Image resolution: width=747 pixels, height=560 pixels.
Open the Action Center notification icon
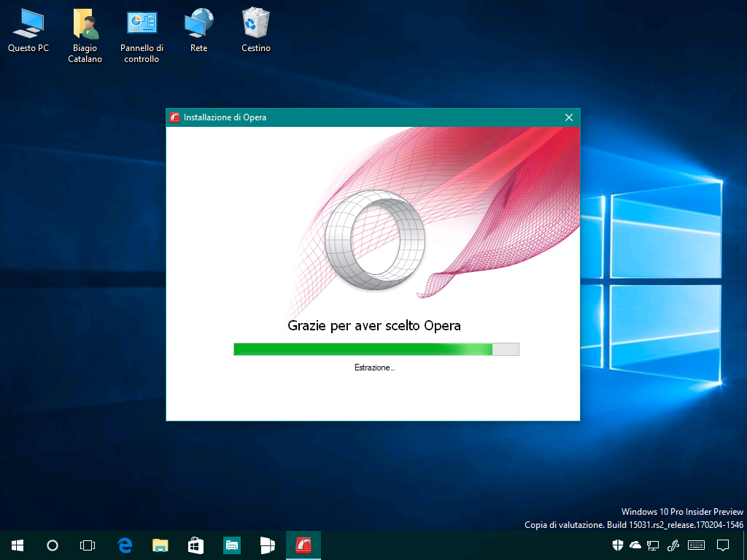tap(723, 545)
